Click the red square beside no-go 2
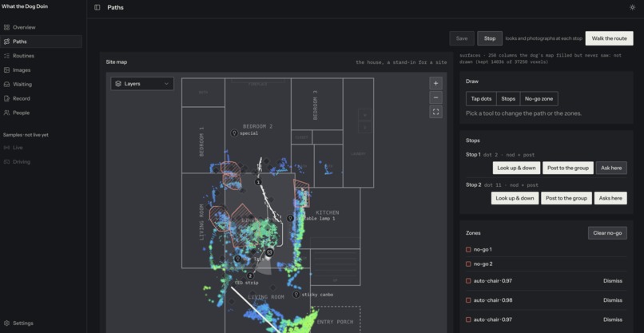The width and height of the screenshot is (644, 333). pyautogui.click(x=468, y=264)
